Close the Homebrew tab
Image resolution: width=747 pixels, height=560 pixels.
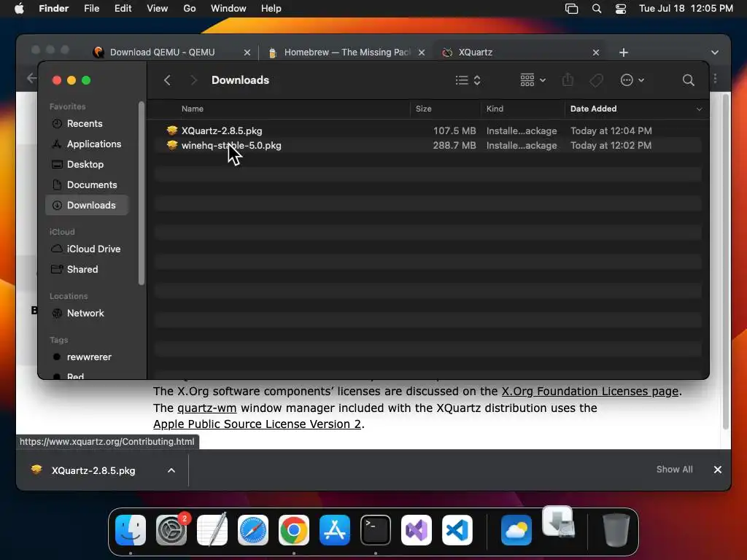pos(422,52)
